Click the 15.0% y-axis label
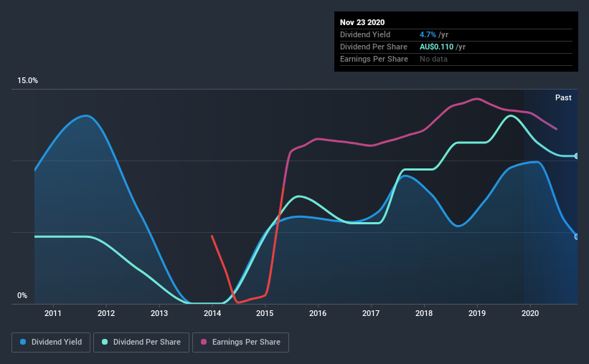The height and width of the screenshot is (364, 589). [27, 81]
